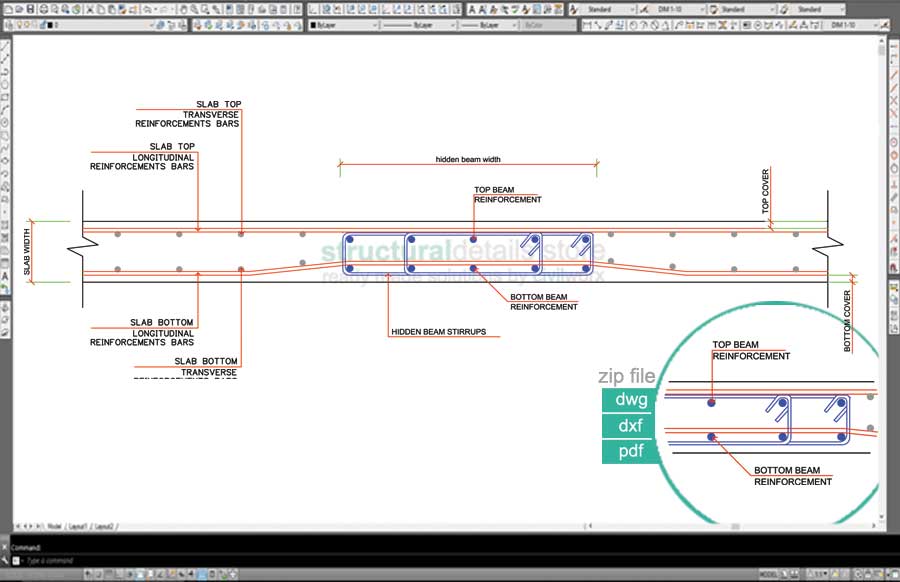Click the Layer Properties manager icon
This screenshot has height=582, width=900.
(x=8, y=24)
